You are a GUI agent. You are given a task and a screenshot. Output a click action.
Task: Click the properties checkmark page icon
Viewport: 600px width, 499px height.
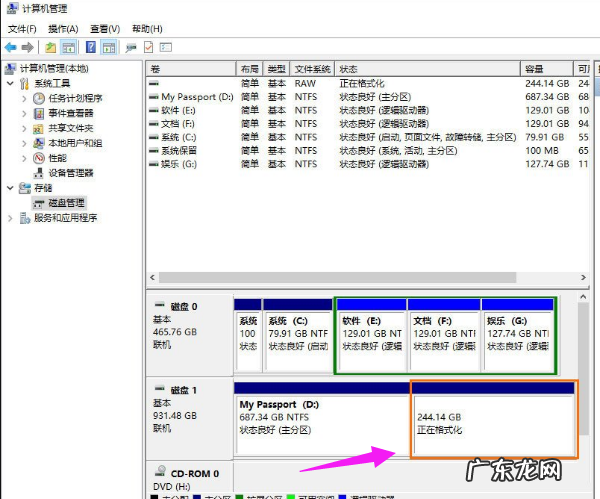[x=148, y=47]
